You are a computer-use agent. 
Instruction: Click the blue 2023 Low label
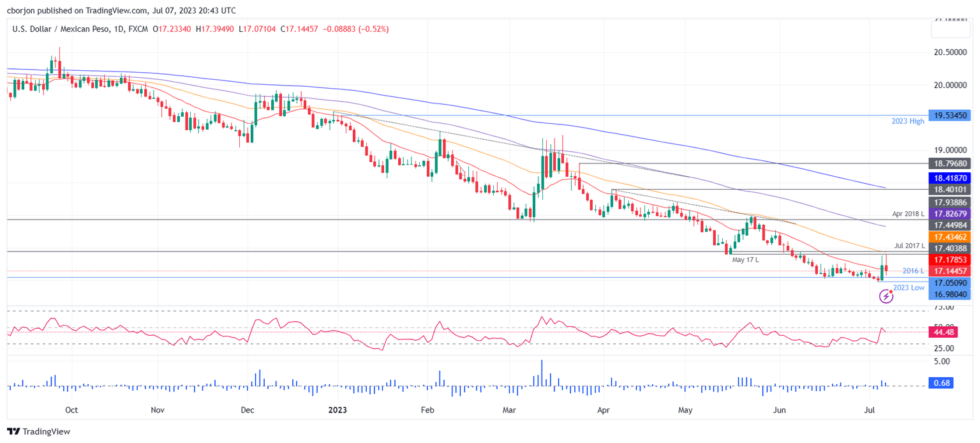[909, 287]
